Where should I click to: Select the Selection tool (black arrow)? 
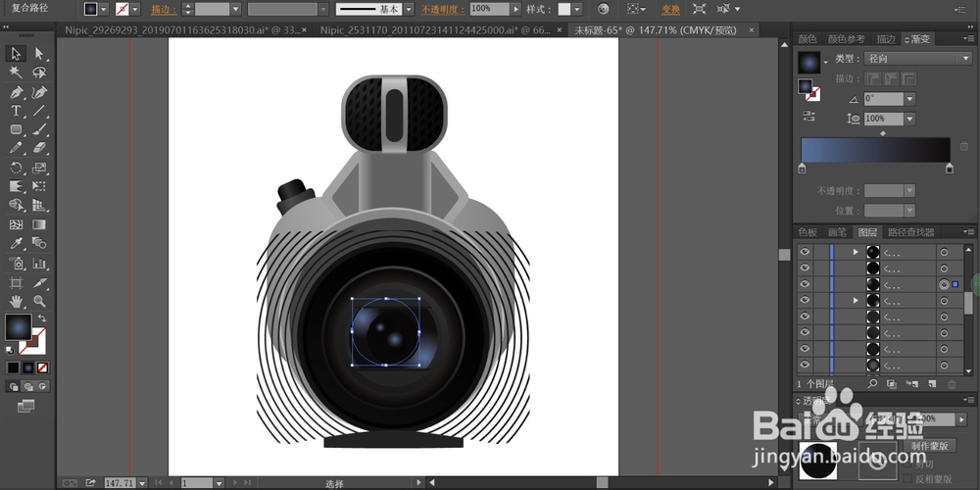(x=17, y=54)
